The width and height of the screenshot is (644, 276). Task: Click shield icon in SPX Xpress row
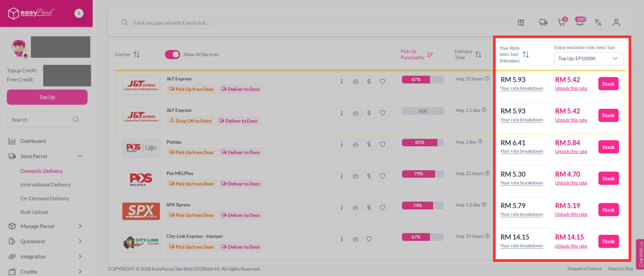tap(382, 208)
